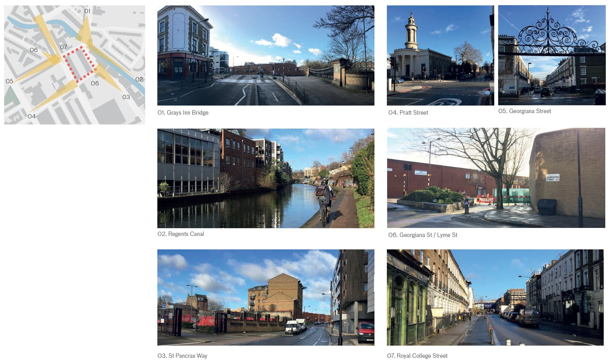The image size is (612, 364).
Task: Open the Georgiana St / Lyme St photo
Action: point(496,178)
